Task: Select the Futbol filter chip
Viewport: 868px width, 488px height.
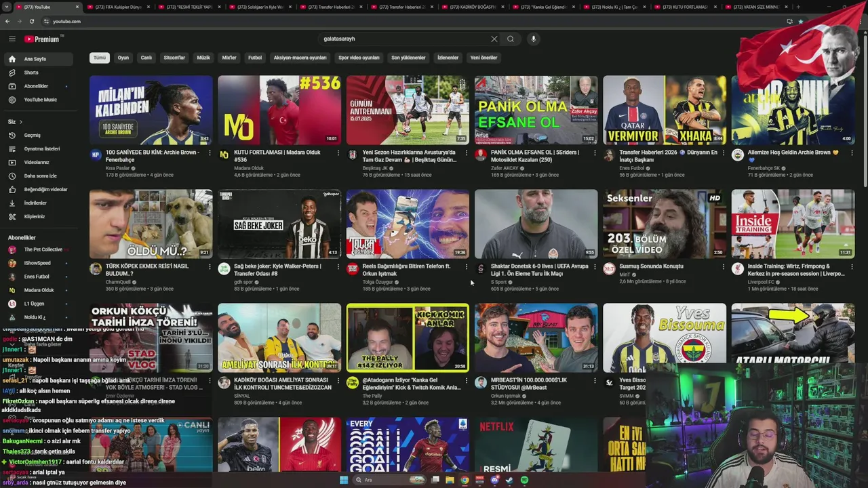Action: pyautogui.click(x=255, y=58)
